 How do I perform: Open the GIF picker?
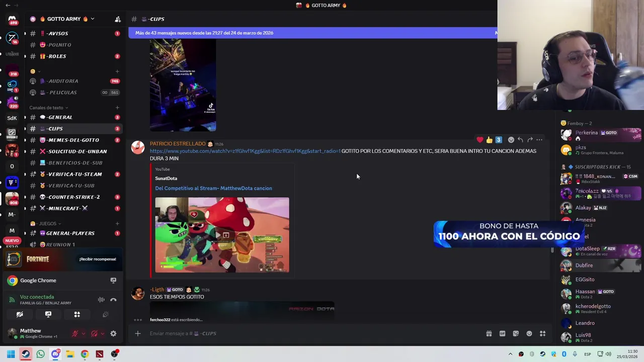point(502,333)
